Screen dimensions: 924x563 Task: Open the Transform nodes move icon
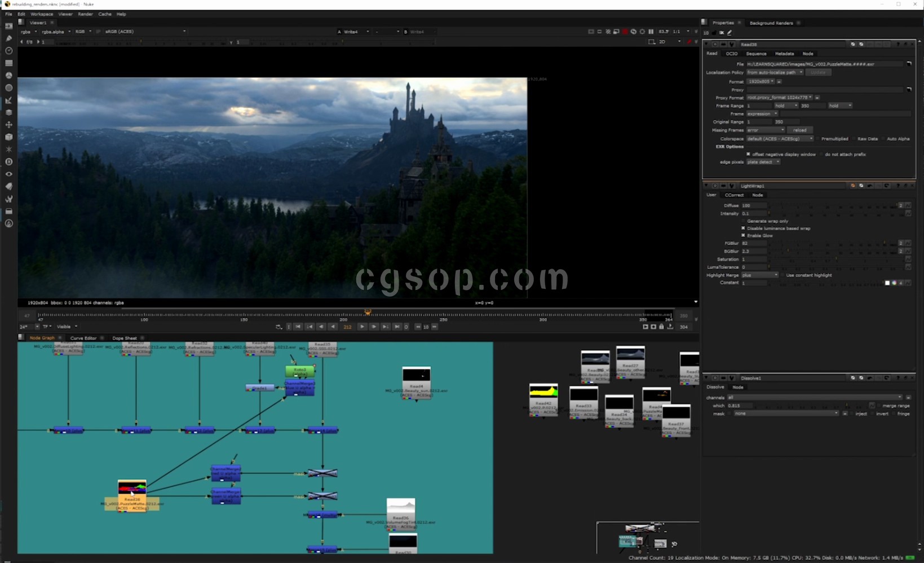click(8, 125)
